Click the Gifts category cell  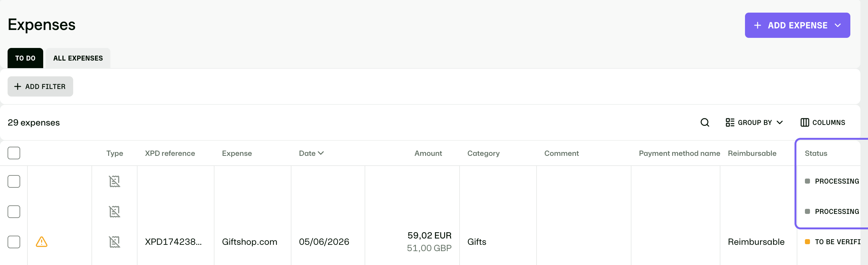click(x=477, y=242)
